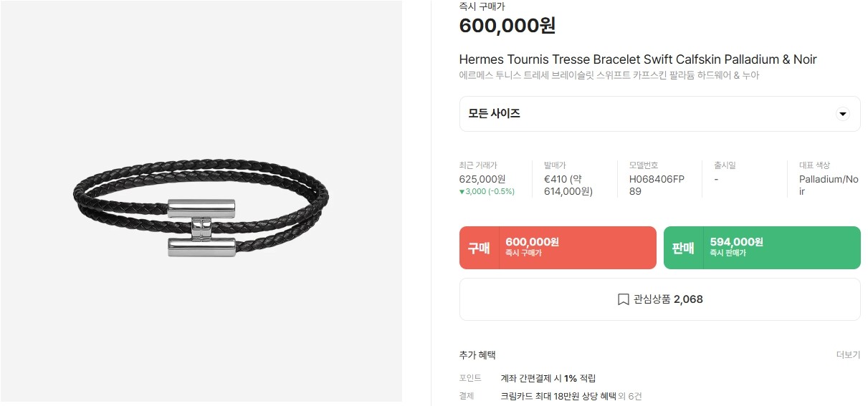Image resolution: width=868 pixels, height=406 pixels.
Task: Click the red 구매 buy button
Action: tap(558, 248)
